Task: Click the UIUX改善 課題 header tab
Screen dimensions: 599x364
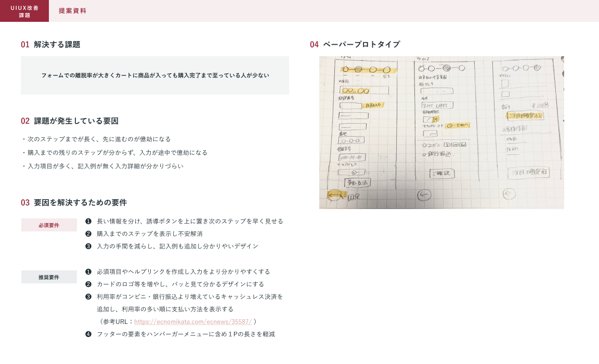Action: 24,11
